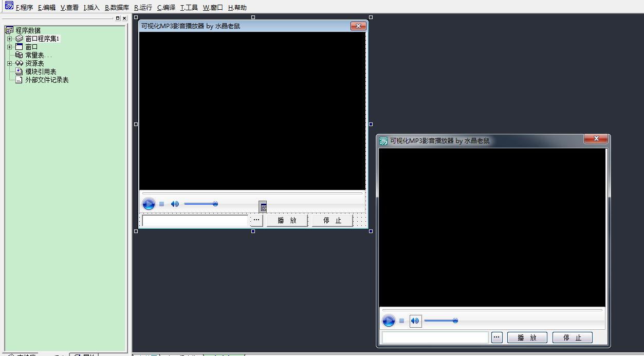Toggle mute with the speaker icon in the running player

point(415,321)
